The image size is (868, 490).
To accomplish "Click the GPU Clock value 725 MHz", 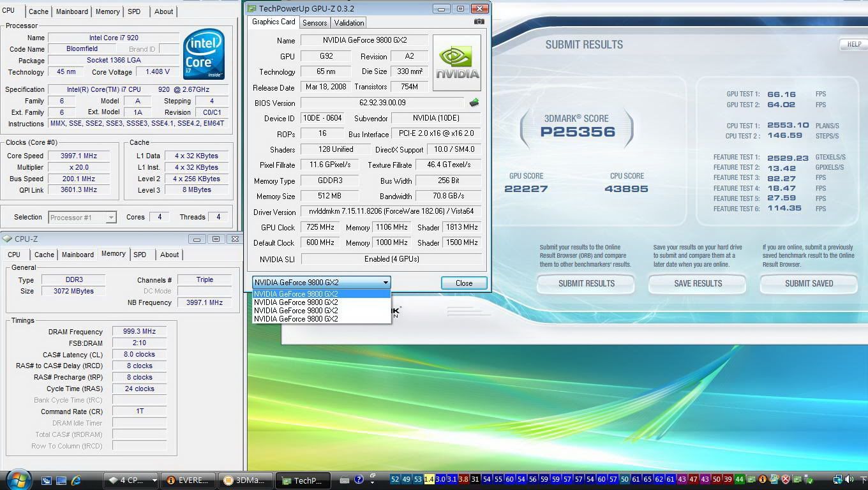I will pyautogui.click(x=320, y=227).
